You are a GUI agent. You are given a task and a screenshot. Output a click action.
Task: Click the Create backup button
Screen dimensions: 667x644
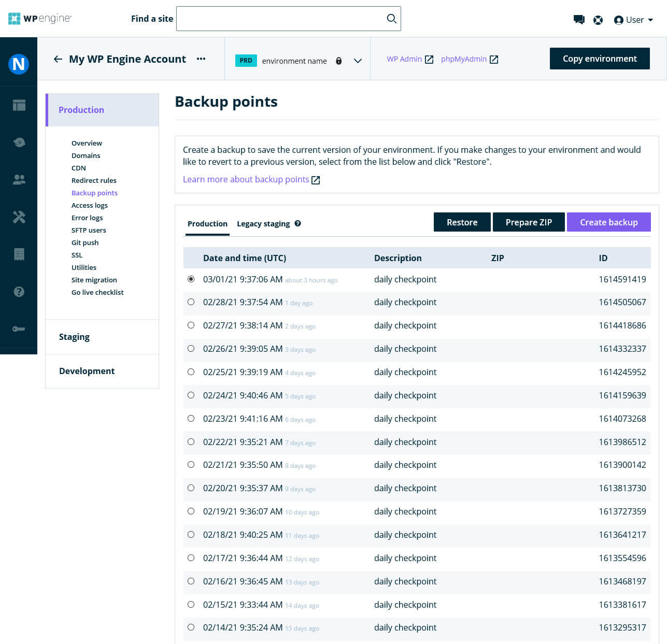609,222
